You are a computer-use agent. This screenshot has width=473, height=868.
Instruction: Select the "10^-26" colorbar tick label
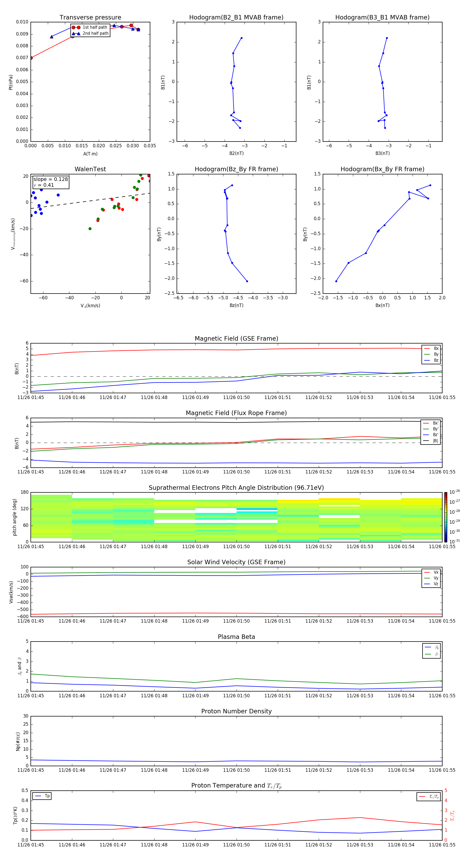(454, 492)
